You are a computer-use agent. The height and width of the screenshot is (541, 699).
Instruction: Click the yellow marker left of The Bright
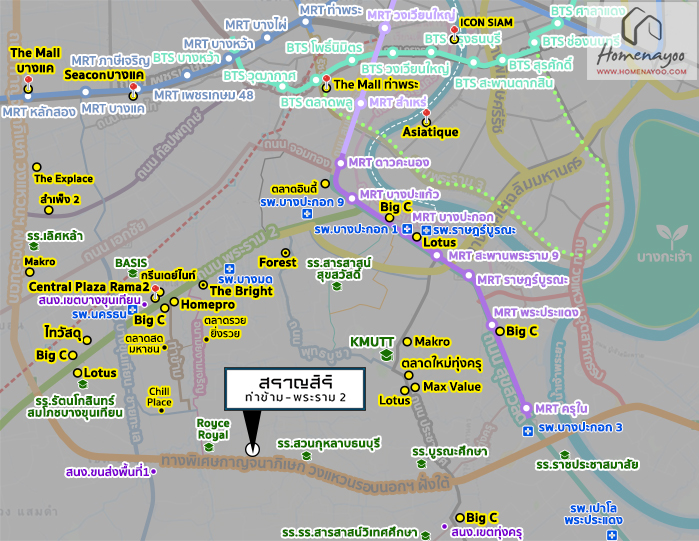(x=203, y=285)
